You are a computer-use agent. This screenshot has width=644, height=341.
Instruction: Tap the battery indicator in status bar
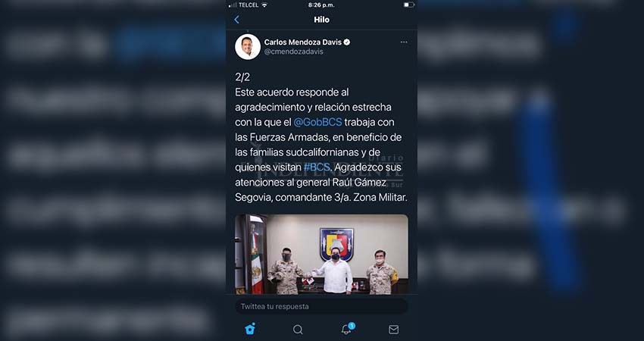[x=408, y=5]
